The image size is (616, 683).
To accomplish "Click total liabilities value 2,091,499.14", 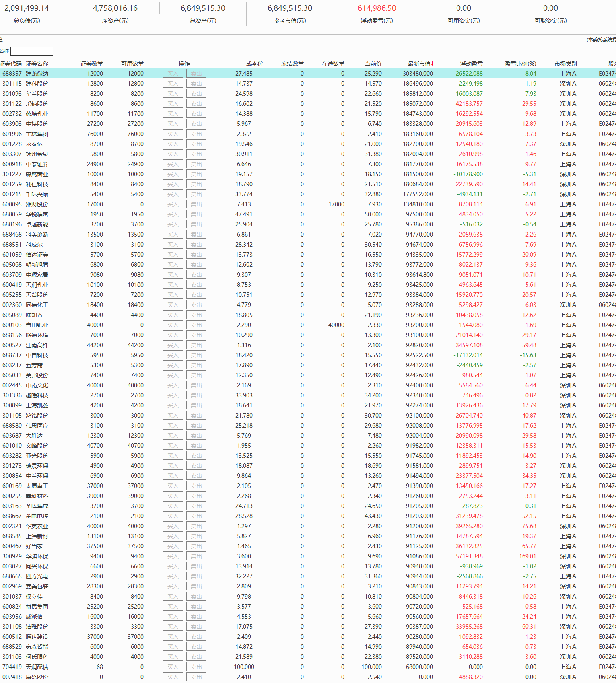I will click(x=27, y=8).
